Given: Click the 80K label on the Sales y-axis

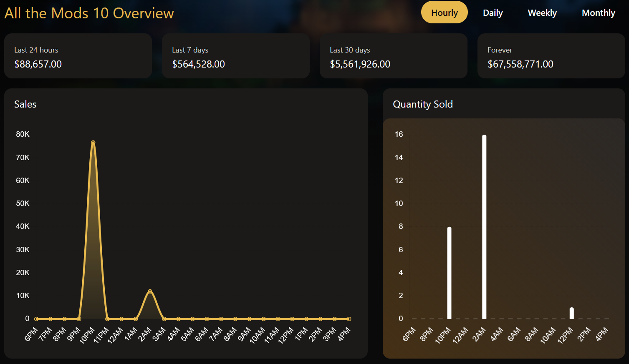Looking at the screenshot, I should click(x=23, y=134).
